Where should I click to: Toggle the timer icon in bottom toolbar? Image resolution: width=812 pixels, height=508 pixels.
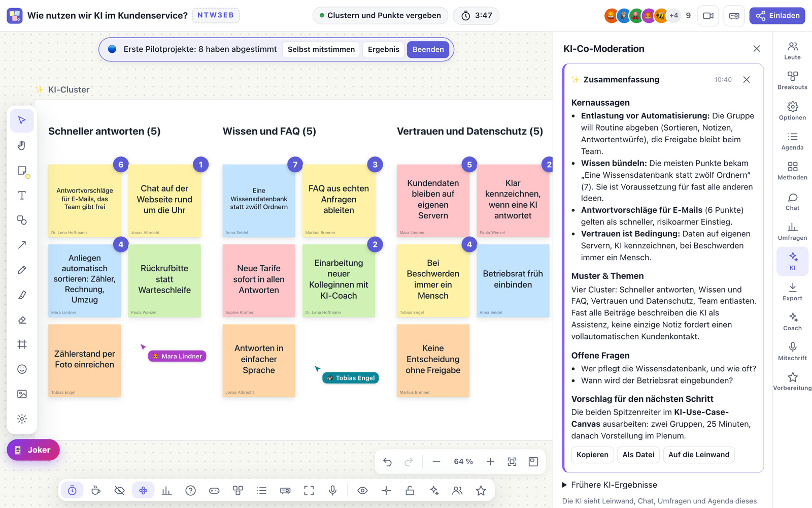coord(72,491)
